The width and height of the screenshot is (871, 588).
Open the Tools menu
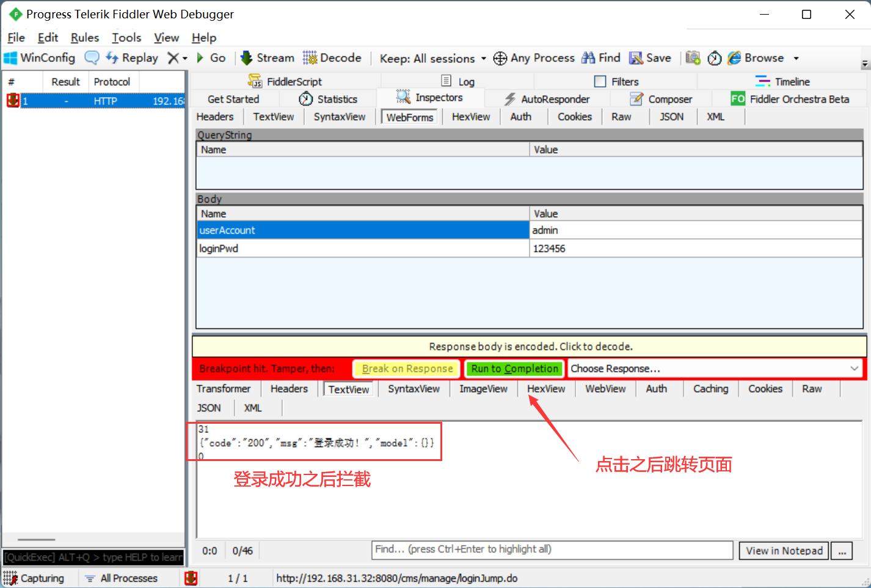126,38
